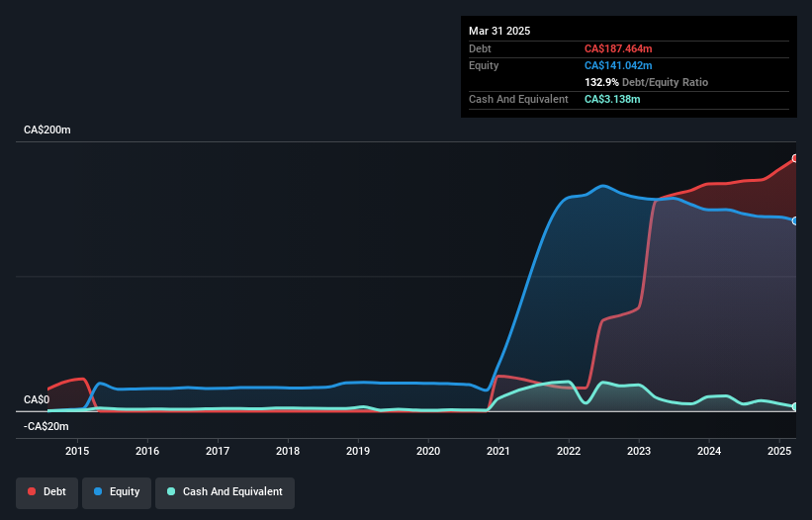Select the 2021 x-axis label
This screenshot has height=520, width=812.
[x=498, y=451]
